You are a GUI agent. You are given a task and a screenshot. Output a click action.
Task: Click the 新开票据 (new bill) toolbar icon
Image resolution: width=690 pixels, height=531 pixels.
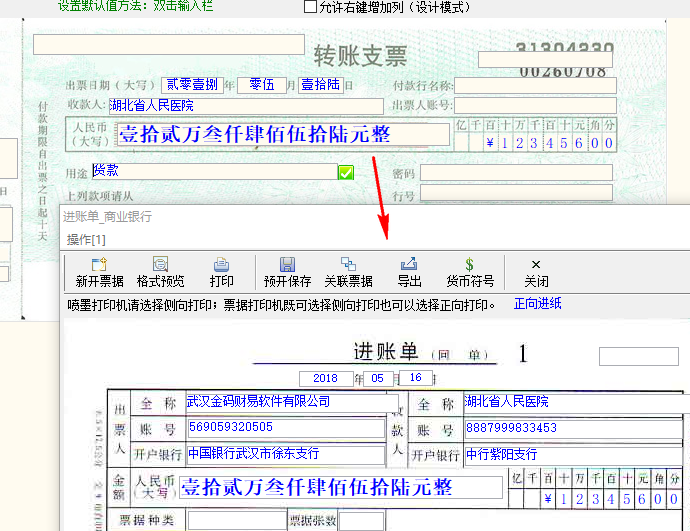pos(99,272)
